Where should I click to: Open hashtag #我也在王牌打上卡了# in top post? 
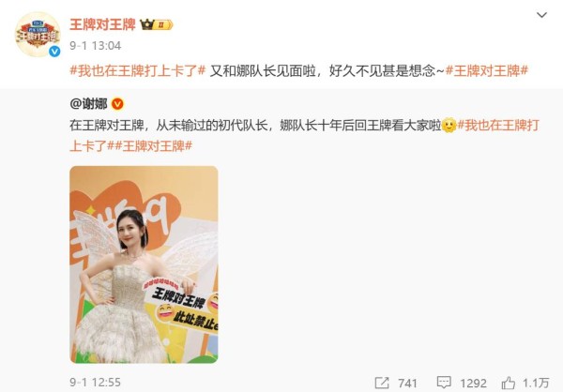(138, 70)
